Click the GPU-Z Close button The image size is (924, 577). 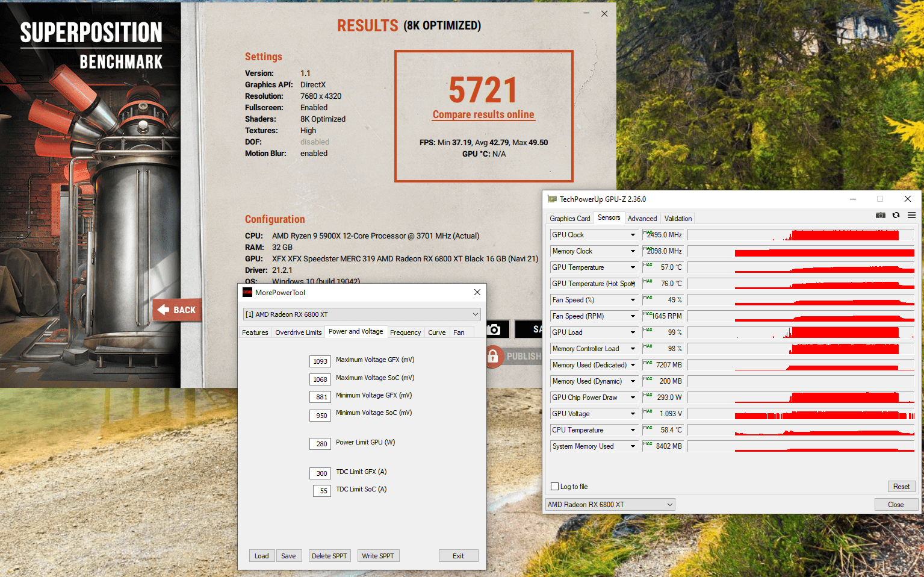click(896, 505)
